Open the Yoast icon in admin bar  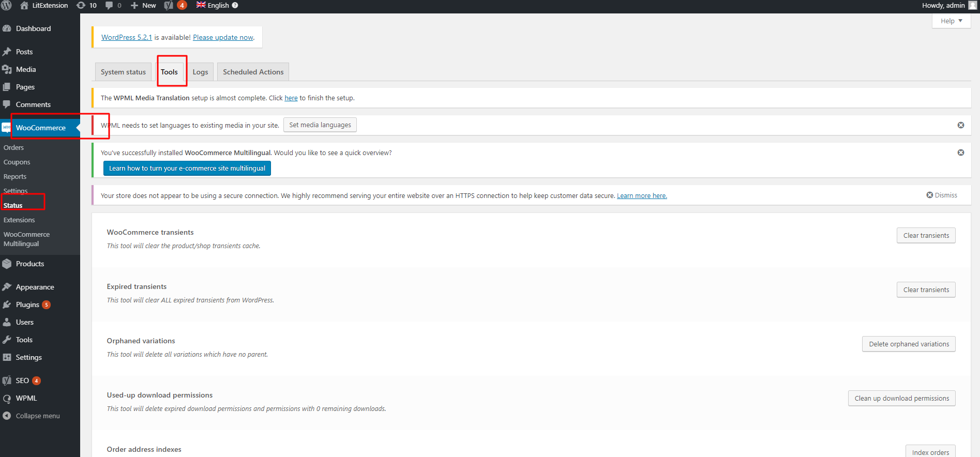[x=169, y=5]
